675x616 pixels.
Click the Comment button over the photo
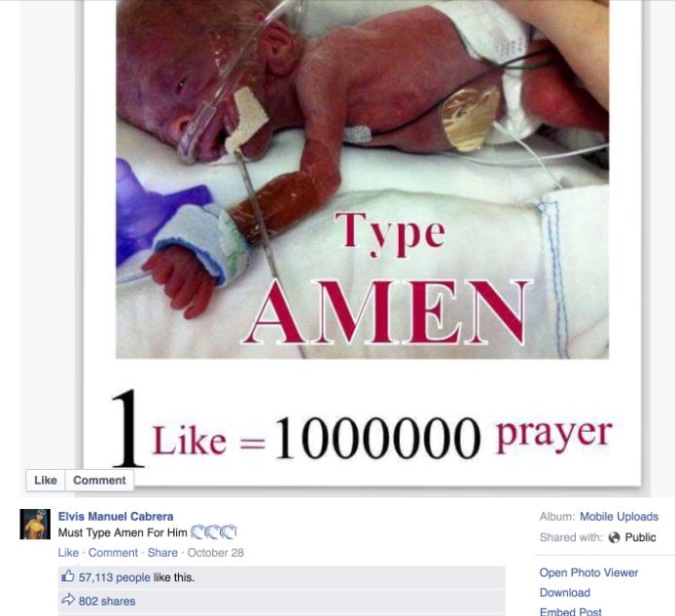(x=99, y=480)
